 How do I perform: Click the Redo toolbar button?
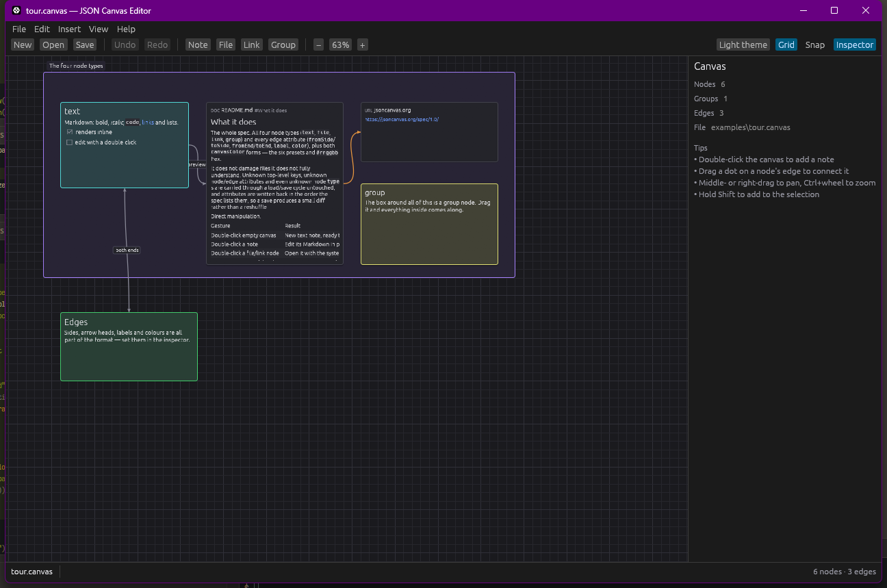point(157,44)
